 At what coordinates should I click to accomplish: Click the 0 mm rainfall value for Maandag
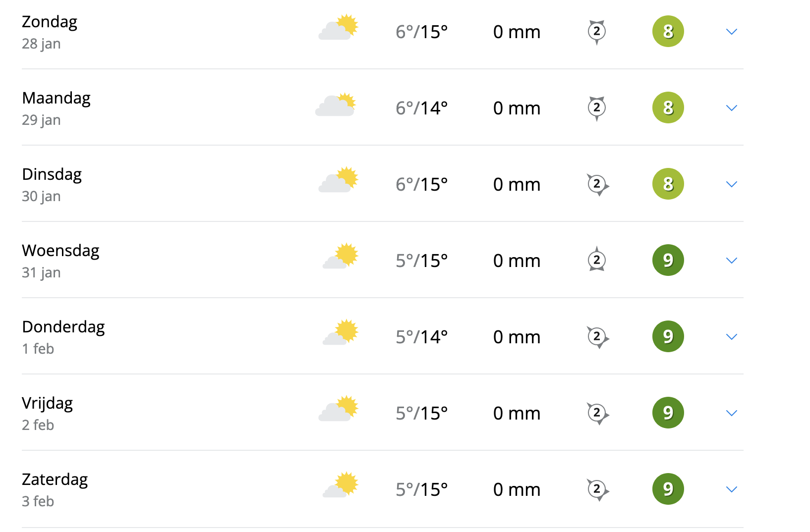(x=517, y=108)
